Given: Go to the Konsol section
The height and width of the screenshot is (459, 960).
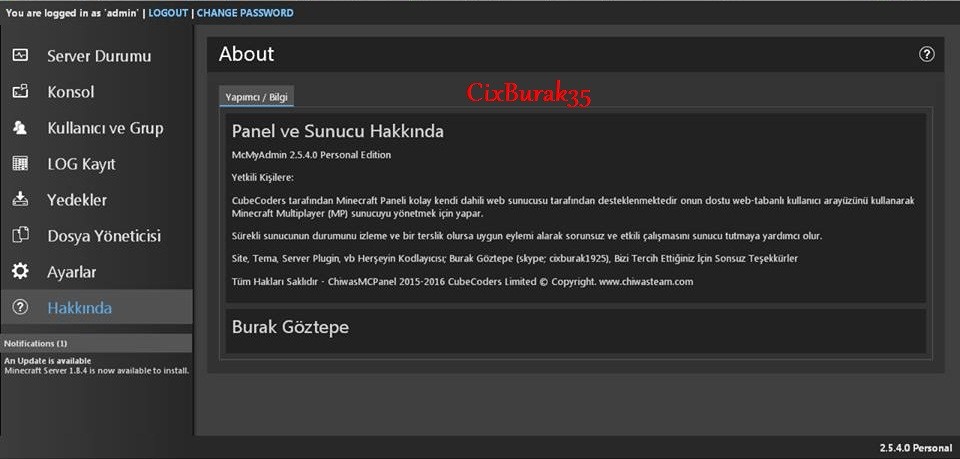Looking at the screenshot, I should click(97, 92).
